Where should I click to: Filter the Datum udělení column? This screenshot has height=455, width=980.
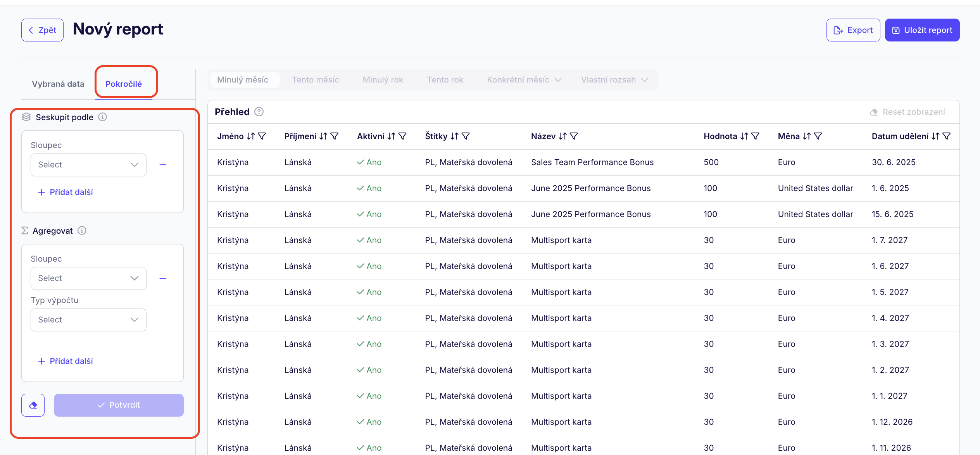[x=946, y=136]
